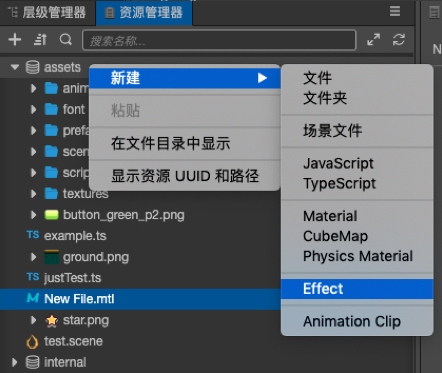Click the panel icon in the right-side dock
The image size is (442, 373).
[x=434, y=13]
